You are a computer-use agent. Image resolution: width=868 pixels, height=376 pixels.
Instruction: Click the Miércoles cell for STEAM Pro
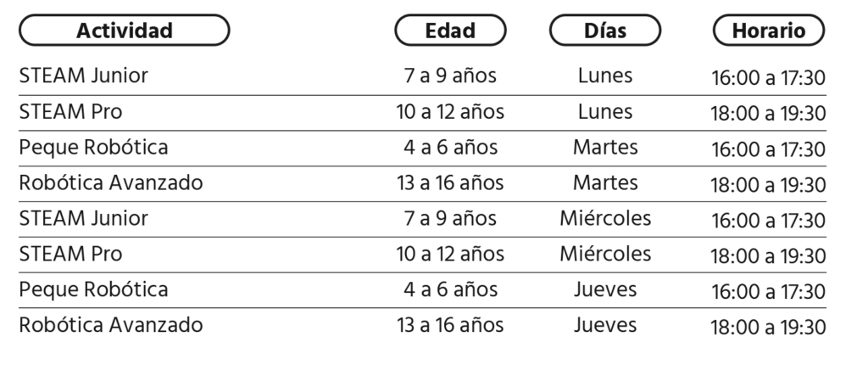tap(605, 254)
